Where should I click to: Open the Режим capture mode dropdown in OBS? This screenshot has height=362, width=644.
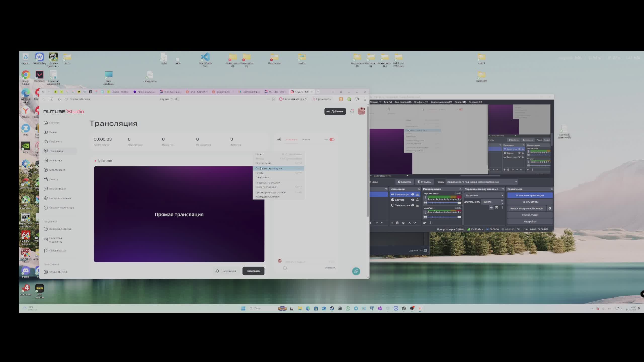point(482,182)
